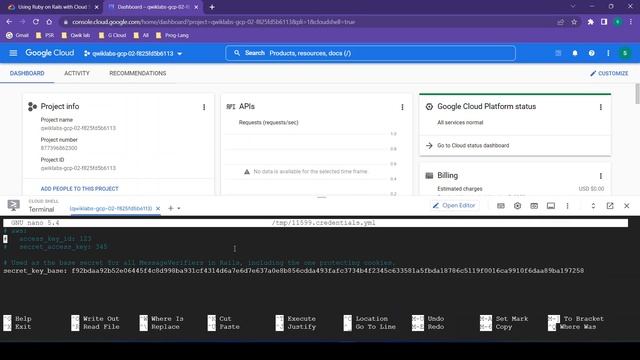Open Billing card options menu
Screen dimensions: 640x360
pos(601,176)
